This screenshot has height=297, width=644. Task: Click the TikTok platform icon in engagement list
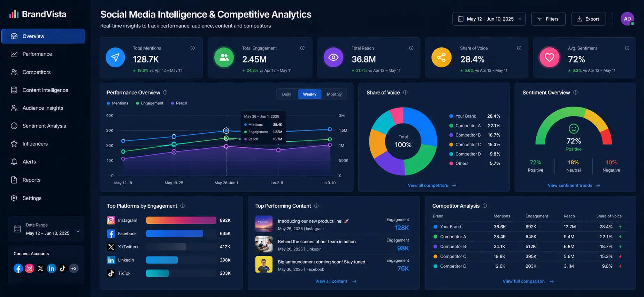[111, 273]
